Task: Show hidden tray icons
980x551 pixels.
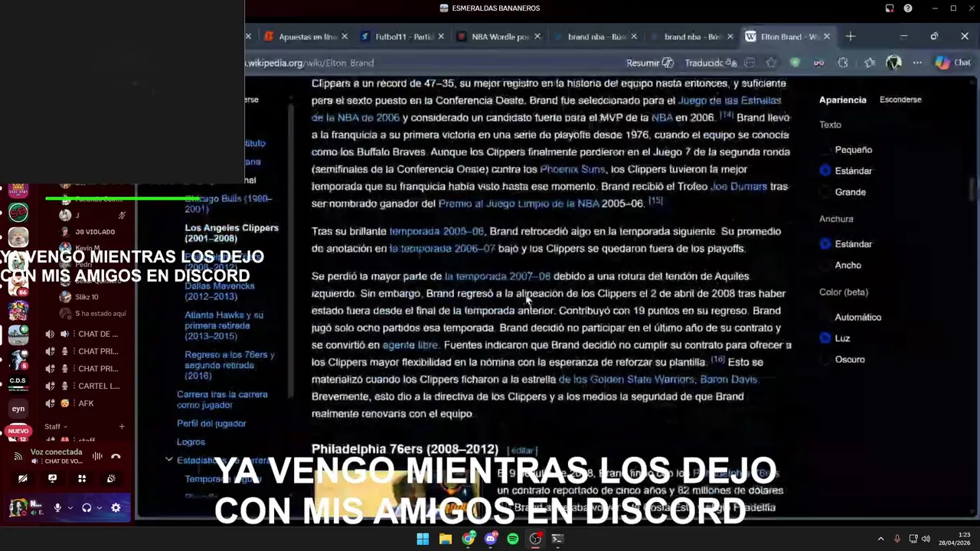Action: tap(880, 539)
